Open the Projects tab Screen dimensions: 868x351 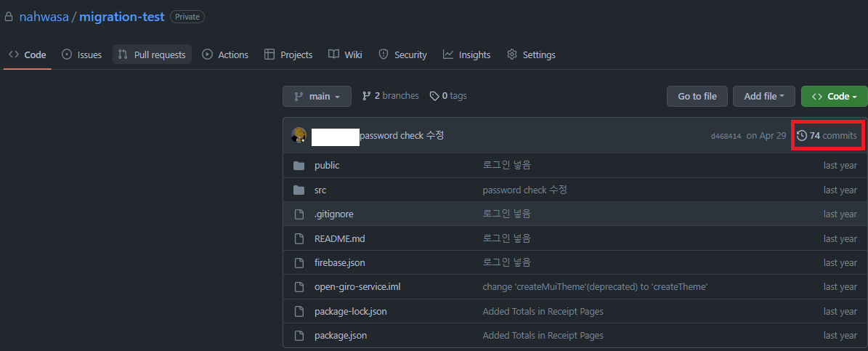(x=288, y=55)
